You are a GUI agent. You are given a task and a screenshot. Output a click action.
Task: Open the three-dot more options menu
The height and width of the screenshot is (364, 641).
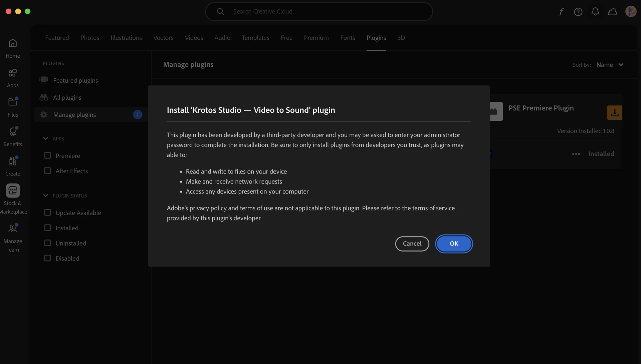pos(576,154)
